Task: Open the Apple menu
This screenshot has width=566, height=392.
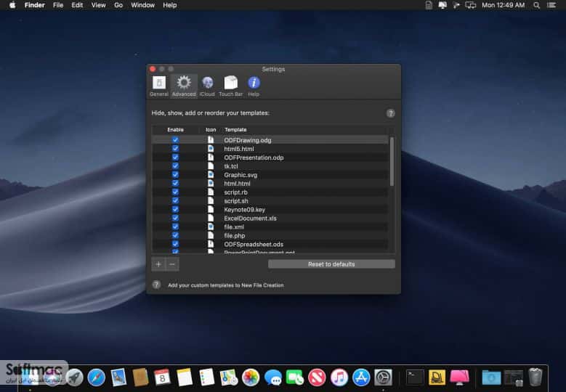Action: [12, 5]
